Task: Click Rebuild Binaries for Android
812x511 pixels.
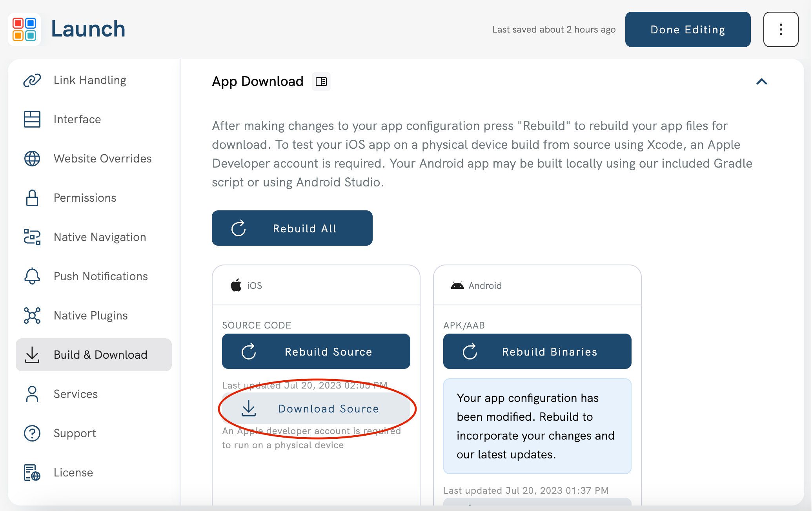Action: (x=537, y=352)
